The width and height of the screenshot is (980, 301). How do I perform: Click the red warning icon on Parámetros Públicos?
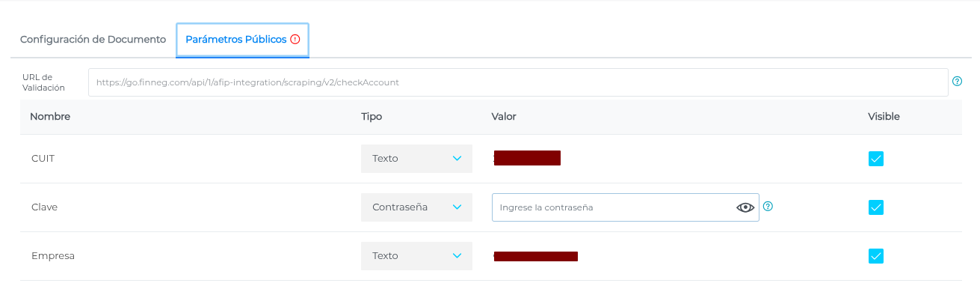(x=295, y=40)
